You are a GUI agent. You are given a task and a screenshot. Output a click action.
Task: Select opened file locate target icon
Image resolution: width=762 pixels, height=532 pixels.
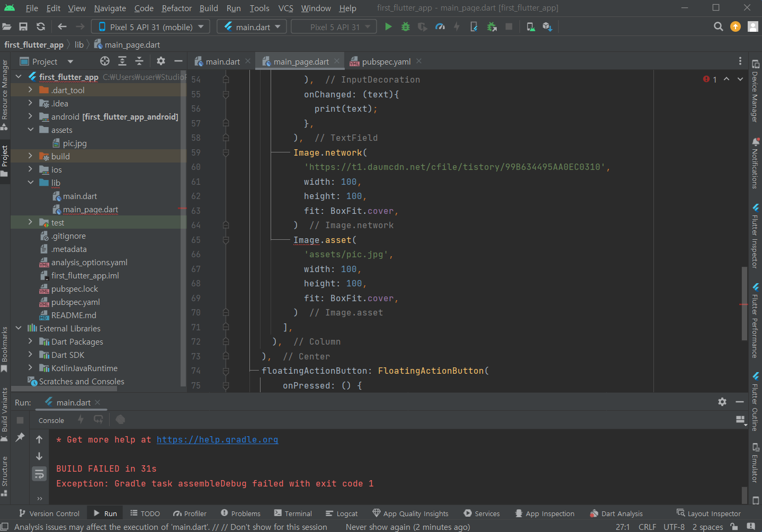pyautogui.click(x=105, y=61)
